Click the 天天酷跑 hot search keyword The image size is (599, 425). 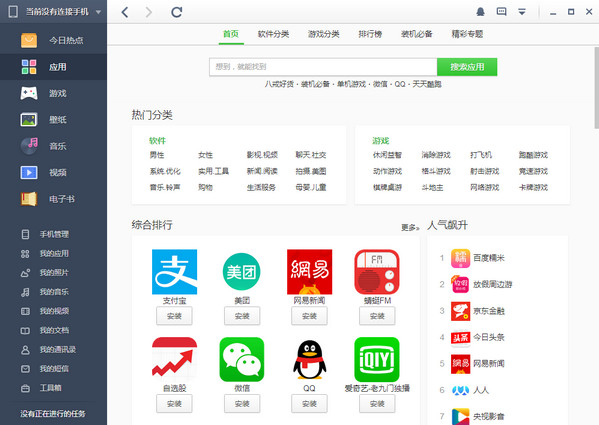[427, 84]
